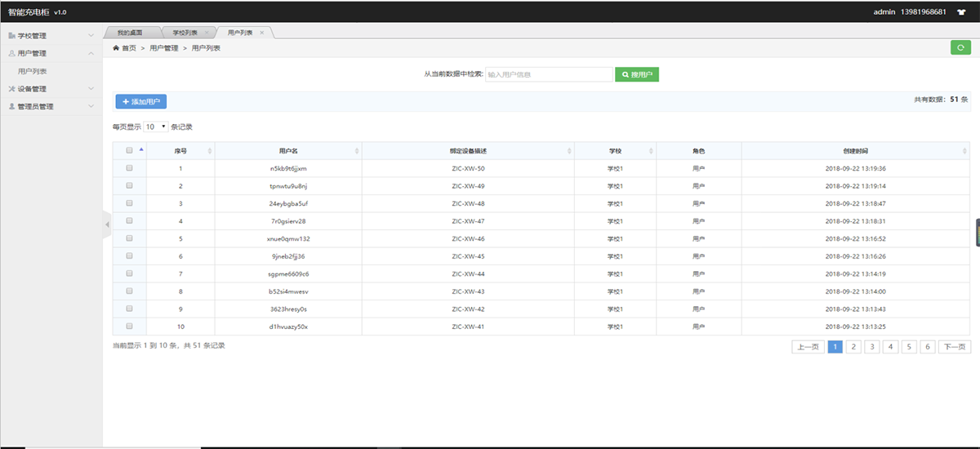Click the user info search input field

coord(548,74)
